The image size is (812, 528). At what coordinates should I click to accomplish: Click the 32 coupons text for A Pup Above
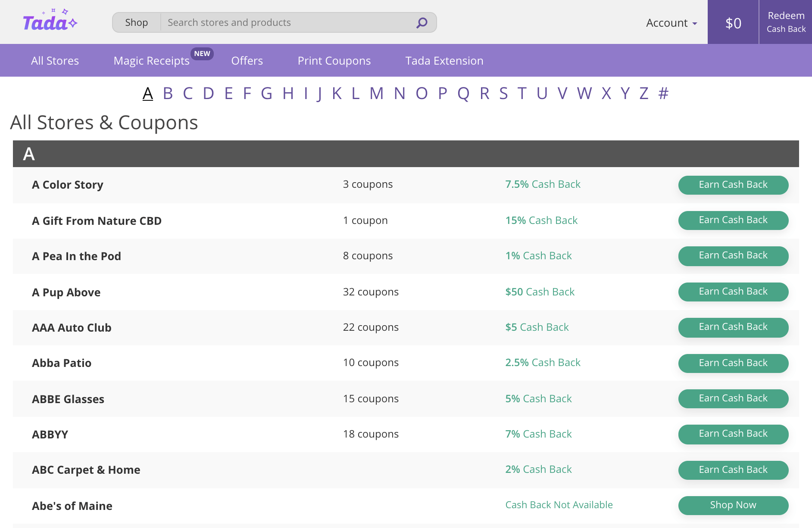point(371,292)
